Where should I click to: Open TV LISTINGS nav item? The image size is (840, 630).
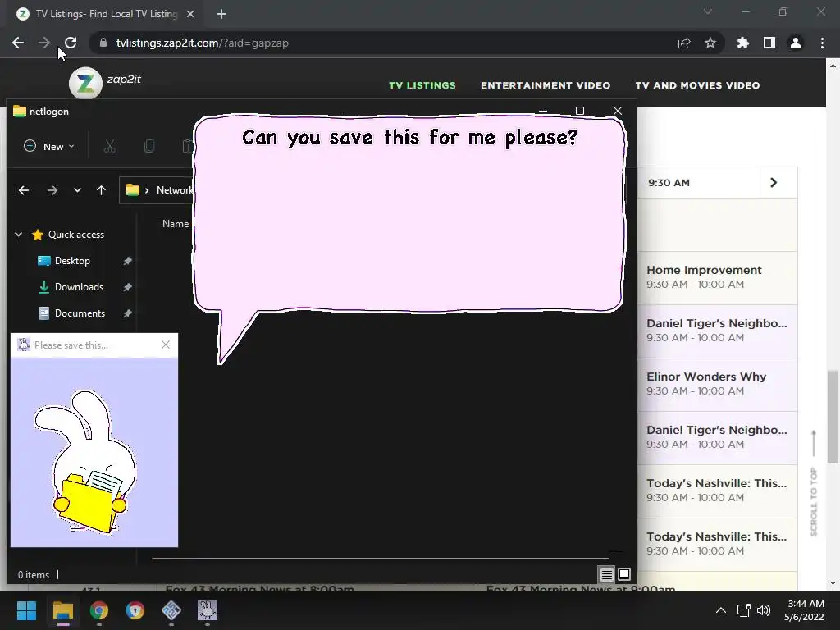click(422, 85)
